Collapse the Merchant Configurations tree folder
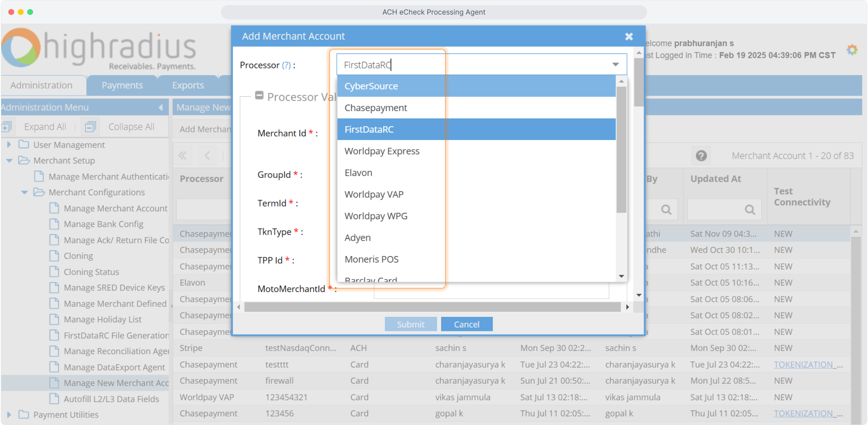 24,192
